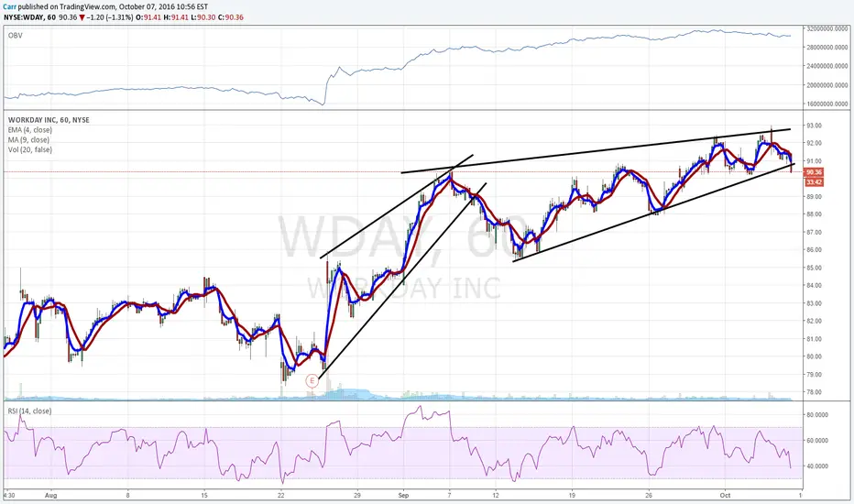Click the 92.00 price axis label

pos(815,143)
